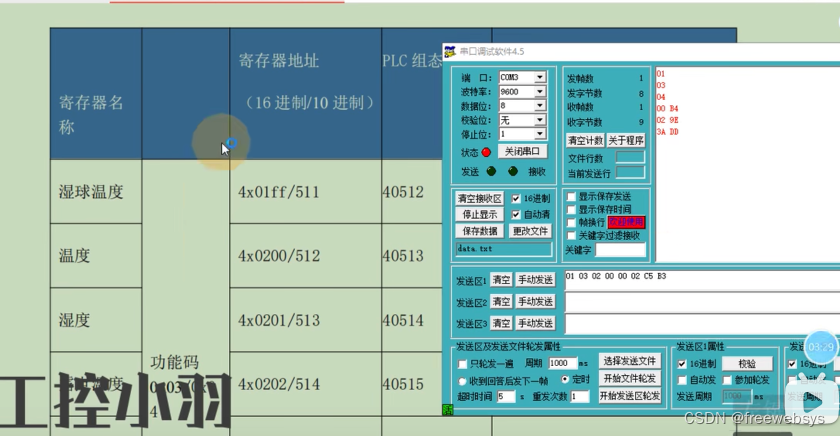Enable 关键字过滤接收 checkbox
This screenshot has height=436, width=840.
(x=572, y=236)
